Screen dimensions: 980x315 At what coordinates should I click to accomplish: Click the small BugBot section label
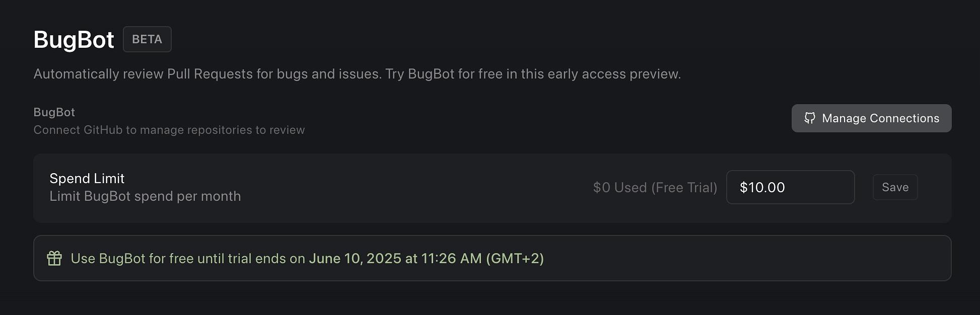pos(54,112)
